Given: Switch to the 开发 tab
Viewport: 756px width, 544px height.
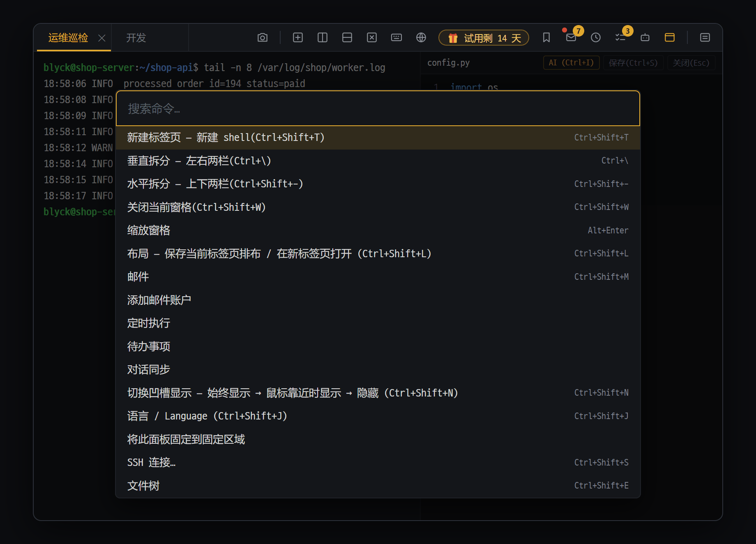Looking at the screenshot, I should [136, 38].
